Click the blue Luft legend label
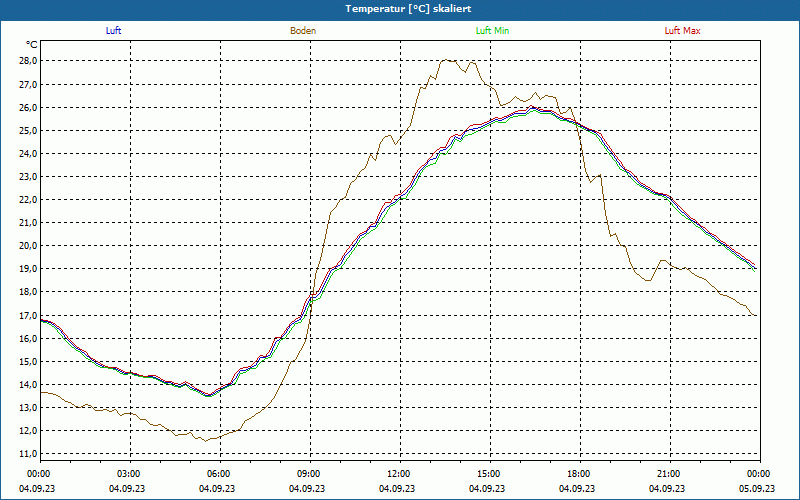 (x=113, y=31)
